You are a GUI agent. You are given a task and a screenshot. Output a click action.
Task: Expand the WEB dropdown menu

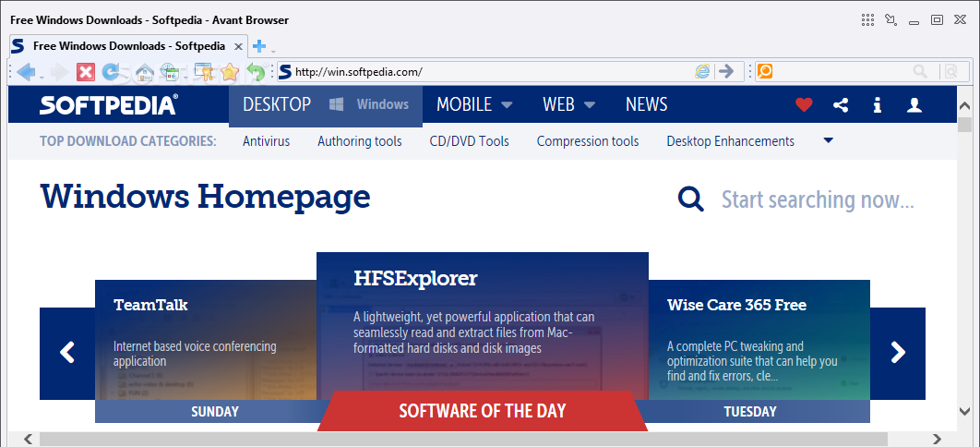590,105
